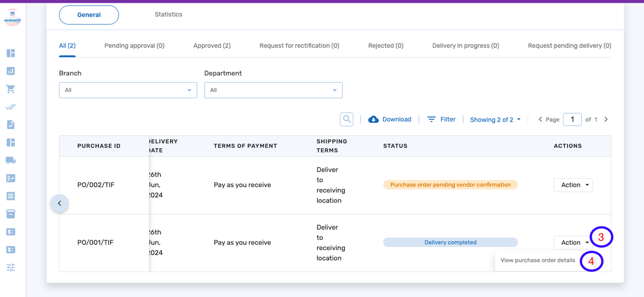Open the delivery truck section
Screen dimensions: 644x297
pos(10,160)
